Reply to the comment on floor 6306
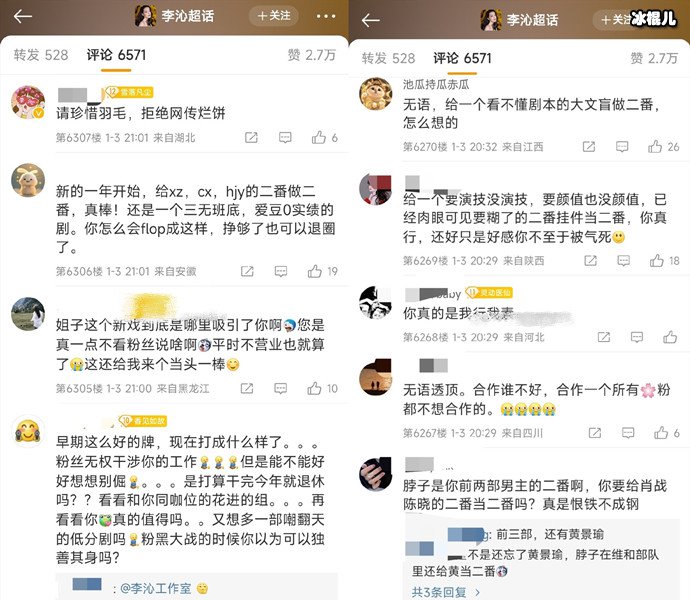Screen dimensions: 690x600 (x=281, y=271)
